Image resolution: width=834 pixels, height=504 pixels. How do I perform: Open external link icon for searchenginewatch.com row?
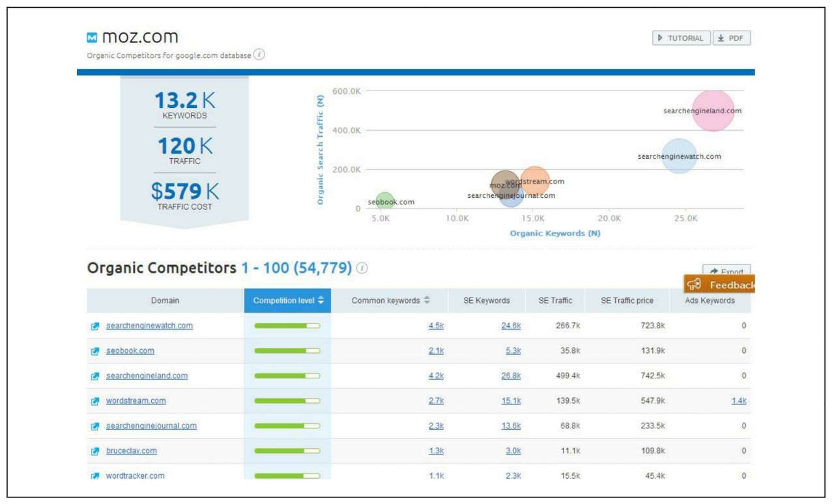(x=95, y=326)
